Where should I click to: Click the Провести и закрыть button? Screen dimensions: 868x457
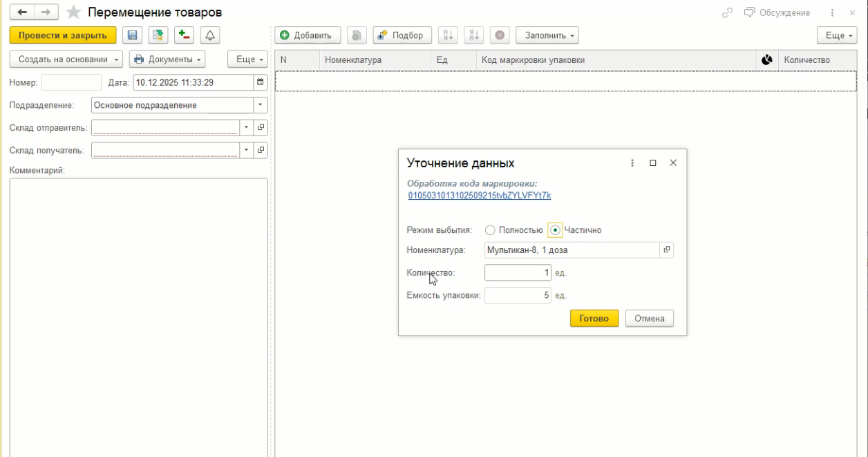tap(63, 35)
